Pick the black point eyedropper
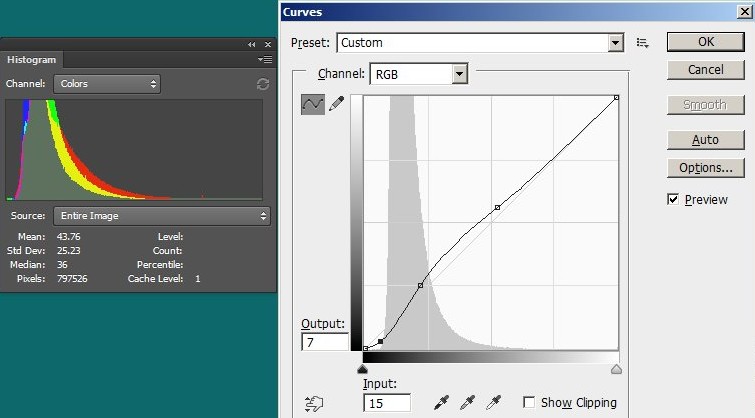 (441, 403)
